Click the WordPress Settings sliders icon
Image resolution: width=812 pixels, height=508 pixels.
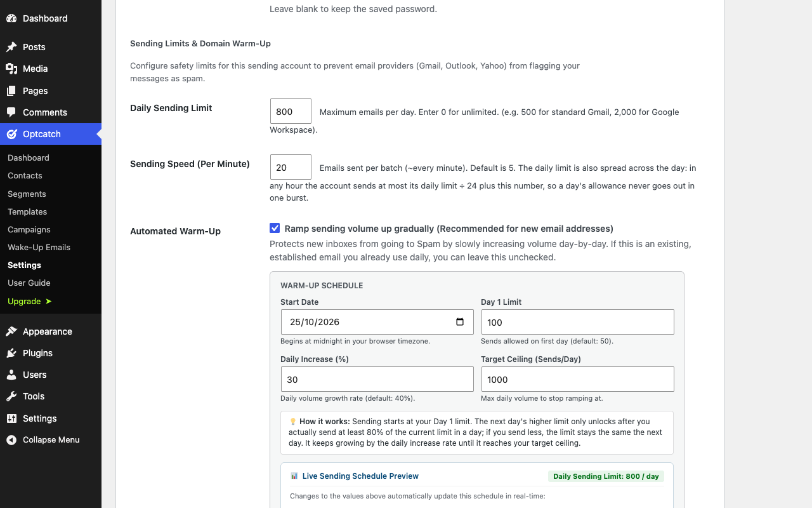[11, 418]
